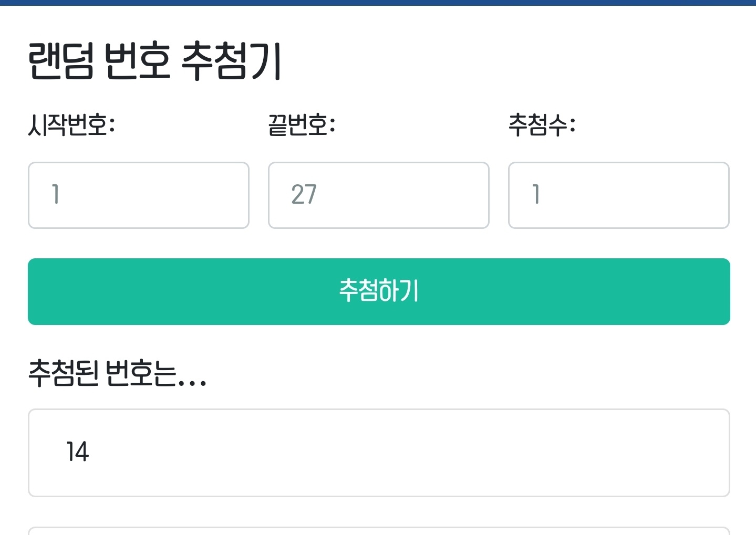The width and height of the screenshot is (756, 535).
Task: Click the word 추첨기 in the title
Action: [231, 61]
